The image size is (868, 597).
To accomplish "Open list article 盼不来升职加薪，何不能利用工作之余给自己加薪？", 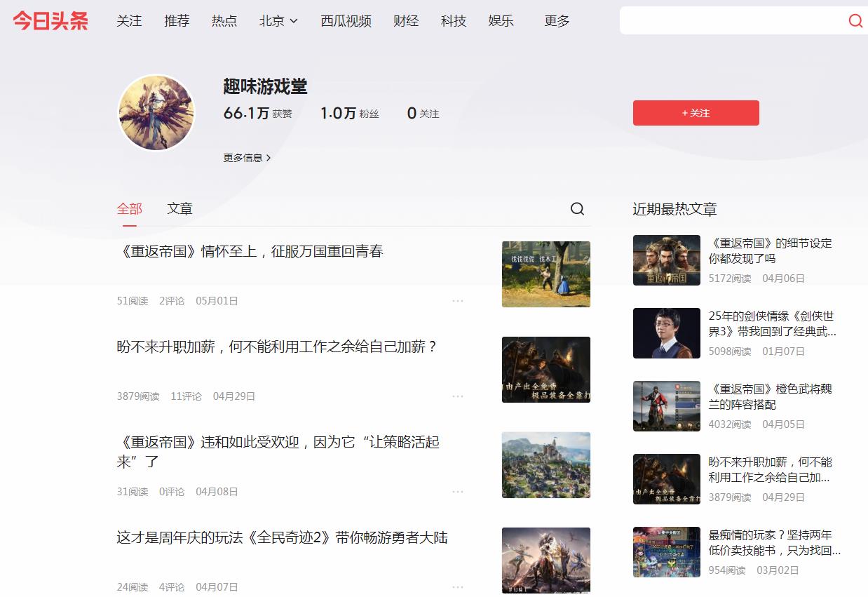I will [278, 347].
